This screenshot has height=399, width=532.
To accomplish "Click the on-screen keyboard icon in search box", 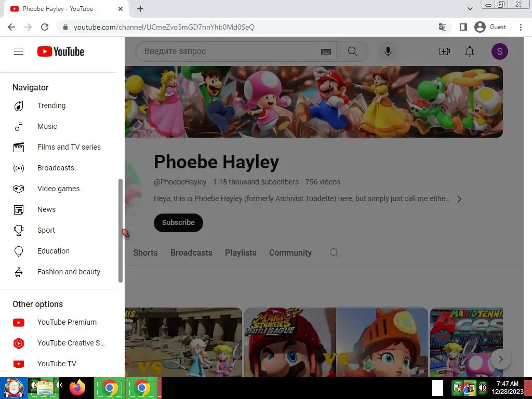I will click(x=326, y=51).
